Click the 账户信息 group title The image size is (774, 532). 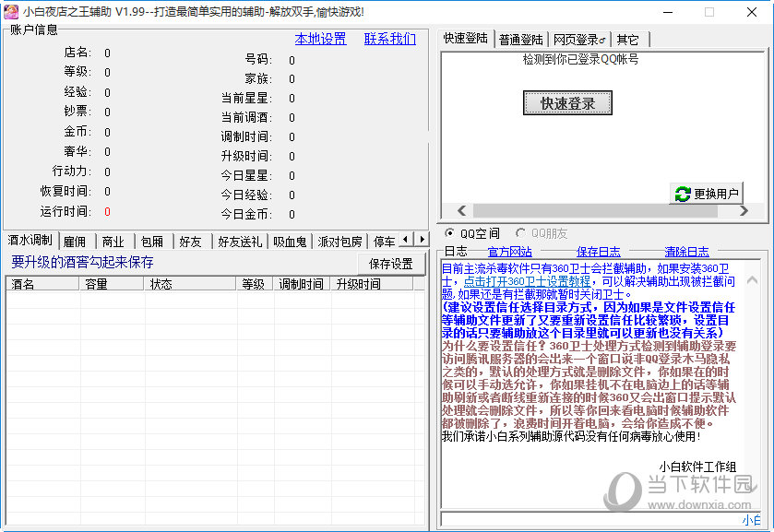click(x=33, y=30)
